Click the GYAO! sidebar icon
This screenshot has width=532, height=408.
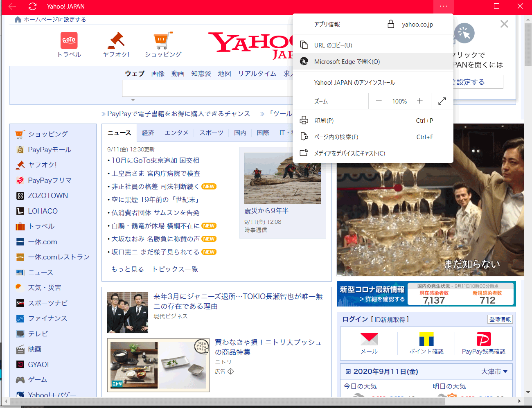[20, 364]
